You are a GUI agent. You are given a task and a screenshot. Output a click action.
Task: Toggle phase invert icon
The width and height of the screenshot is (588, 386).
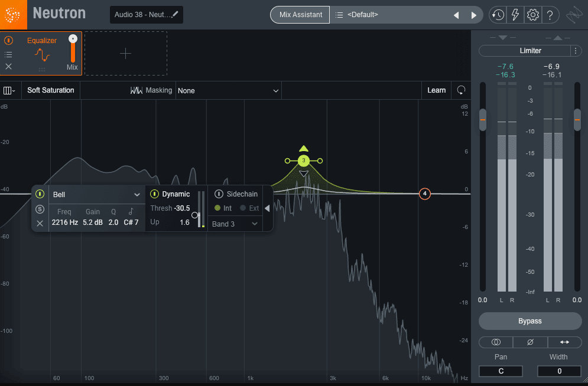530,342
